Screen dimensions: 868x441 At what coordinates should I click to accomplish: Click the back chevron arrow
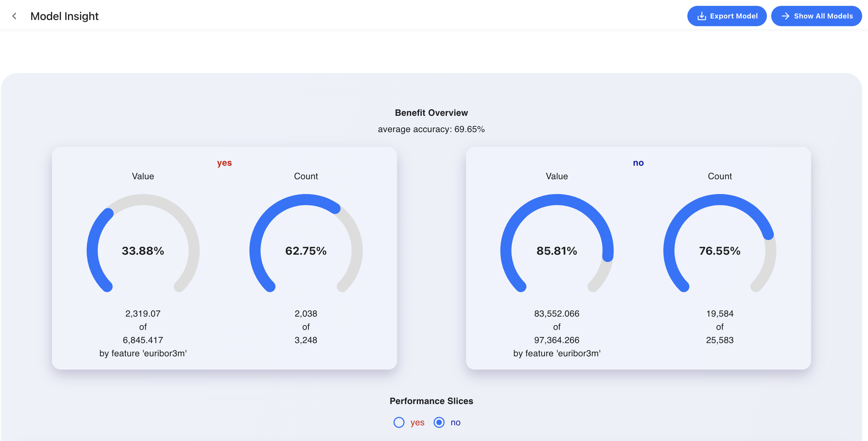[x=14, y=16]
